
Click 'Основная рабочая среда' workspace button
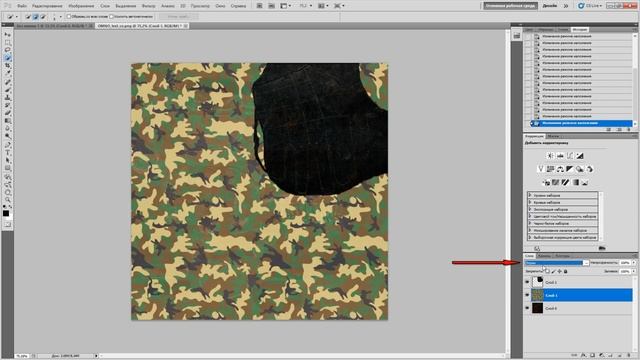pyautogui.click(x=510, y=6)
